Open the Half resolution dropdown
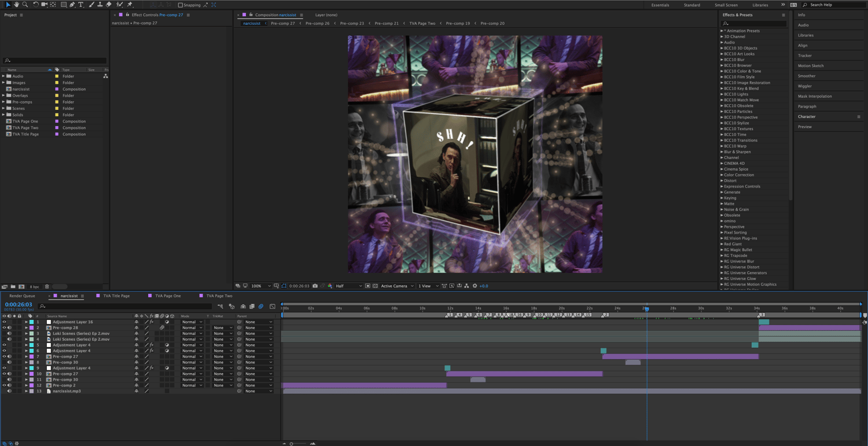Screen dimensions: 868x446 pos(348,286)
